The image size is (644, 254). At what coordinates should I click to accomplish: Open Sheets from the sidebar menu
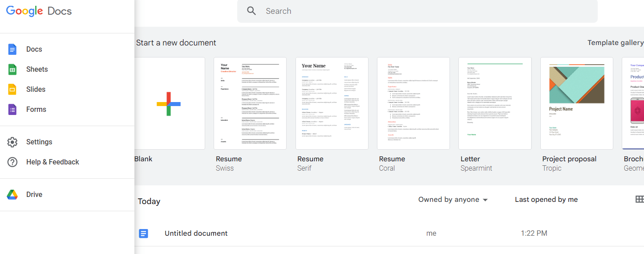[x=67, y=69]
